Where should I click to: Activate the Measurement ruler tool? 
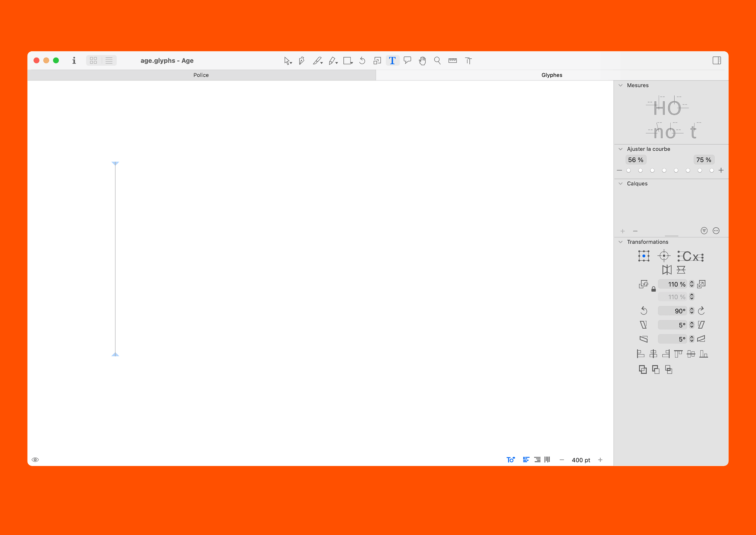[x=452, y=61]
